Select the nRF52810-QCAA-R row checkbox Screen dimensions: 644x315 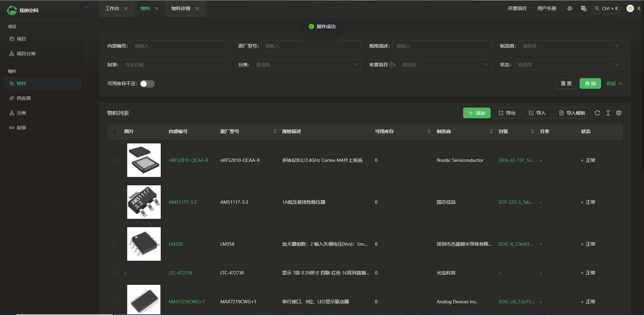114,160
